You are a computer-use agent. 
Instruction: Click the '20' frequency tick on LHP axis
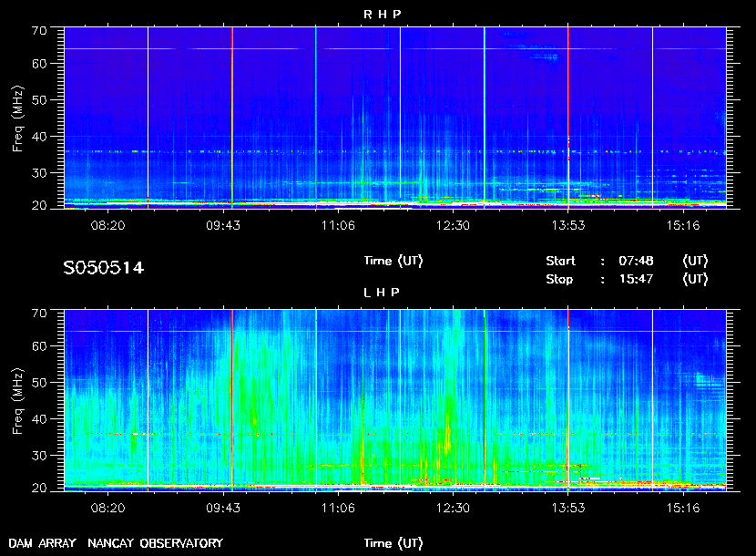pyautogui.click(x=39, y=488)
